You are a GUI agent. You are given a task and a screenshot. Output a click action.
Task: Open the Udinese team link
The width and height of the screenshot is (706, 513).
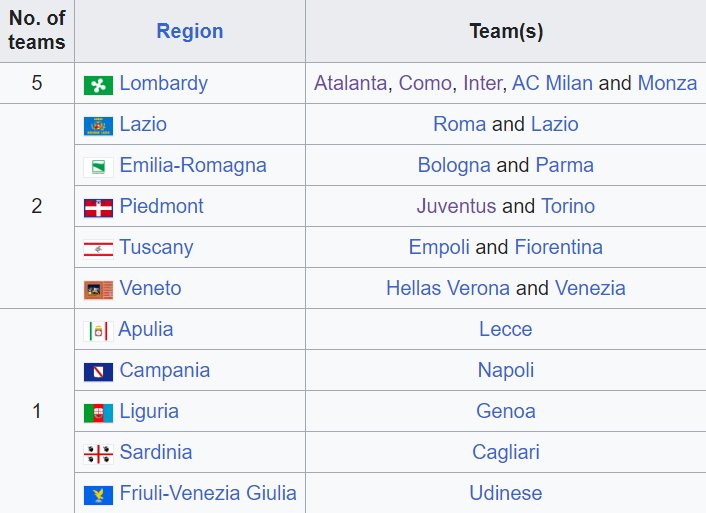click(x=506, y=493)
